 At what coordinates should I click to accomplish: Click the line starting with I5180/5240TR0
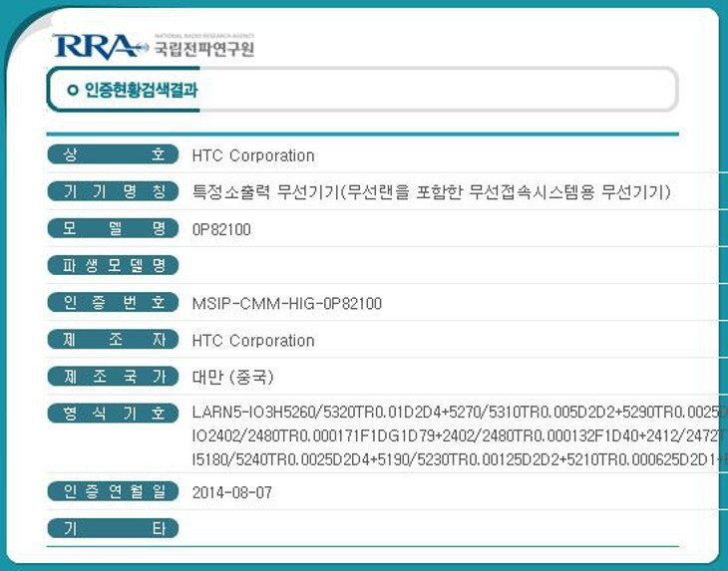[460, 459]
